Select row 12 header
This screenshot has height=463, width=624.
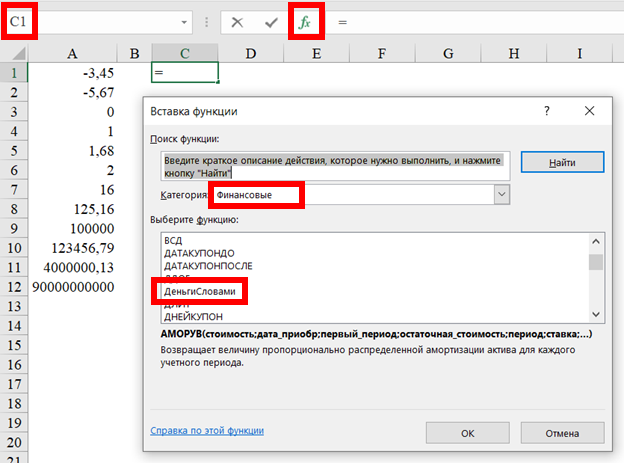14,287
